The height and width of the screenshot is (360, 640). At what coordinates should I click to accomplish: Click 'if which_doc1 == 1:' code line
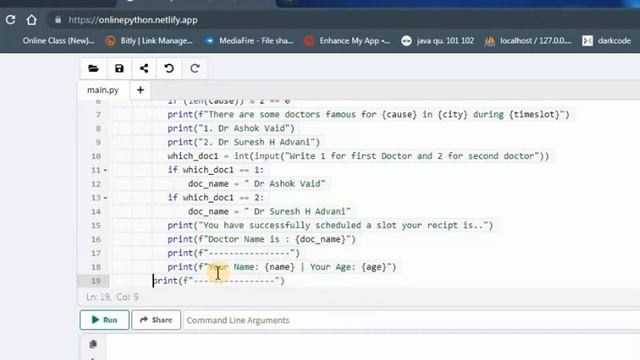(216, 170)
